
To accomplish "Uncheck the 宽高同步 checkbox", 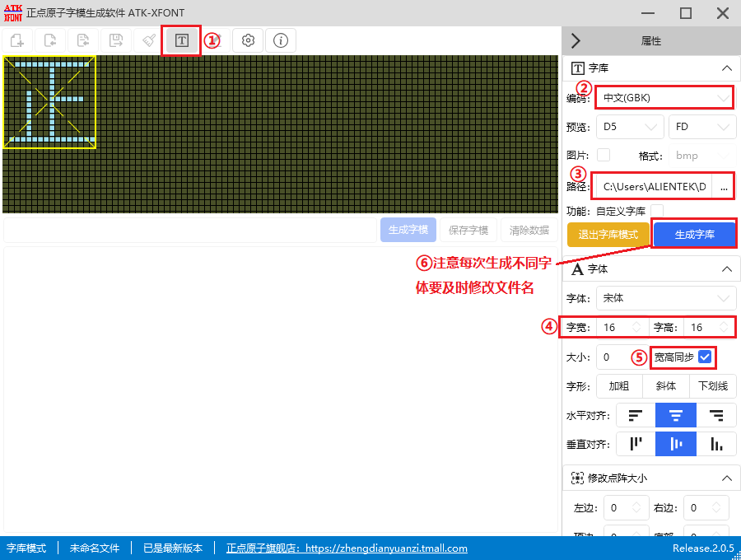I will [x=705, y=357].
